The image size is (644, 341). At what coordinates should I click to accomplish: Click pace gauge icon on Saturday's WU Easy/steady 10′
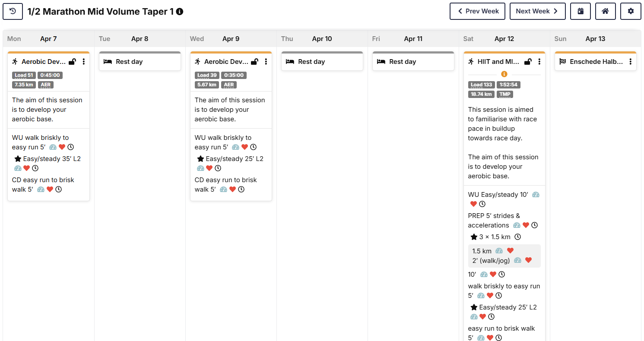[536, 195]
